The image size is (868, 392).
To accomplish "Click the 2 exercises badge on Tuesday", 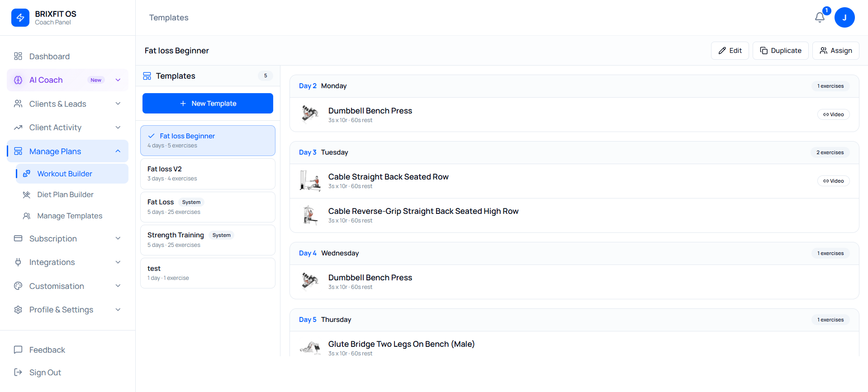I will (x=830, y=152).
